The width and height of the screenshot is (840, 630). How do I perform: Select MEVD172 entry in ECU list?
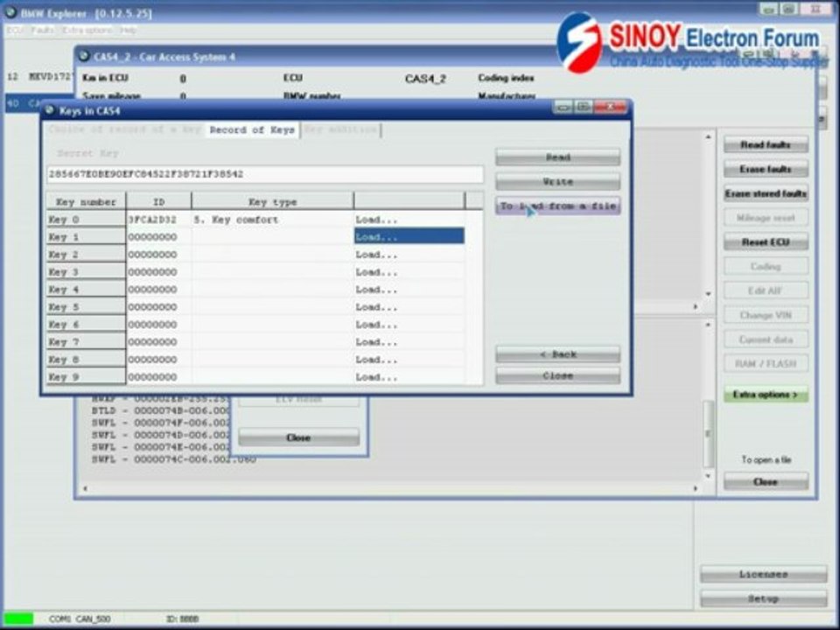pos(40,77)
